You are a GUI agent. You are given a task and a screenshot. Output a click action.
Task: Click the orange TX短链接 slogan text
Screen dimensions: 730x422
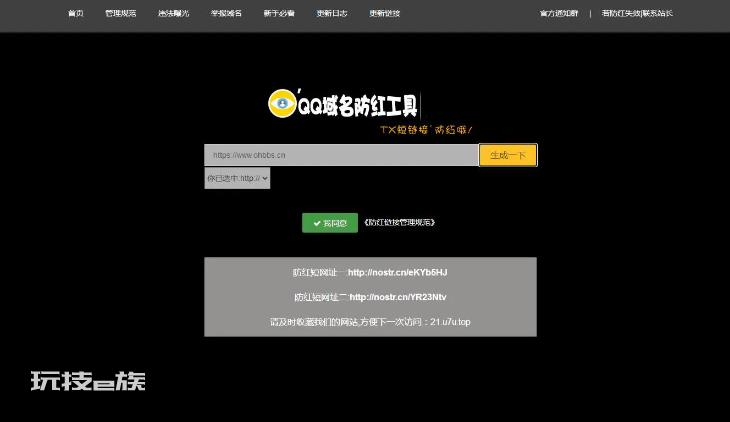pos(426,130)
